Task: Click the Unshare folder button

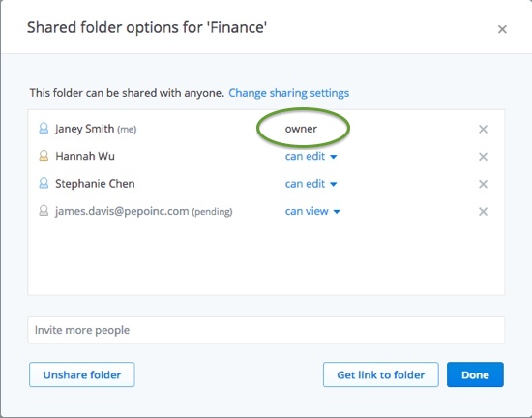Action: coord(82,374)
